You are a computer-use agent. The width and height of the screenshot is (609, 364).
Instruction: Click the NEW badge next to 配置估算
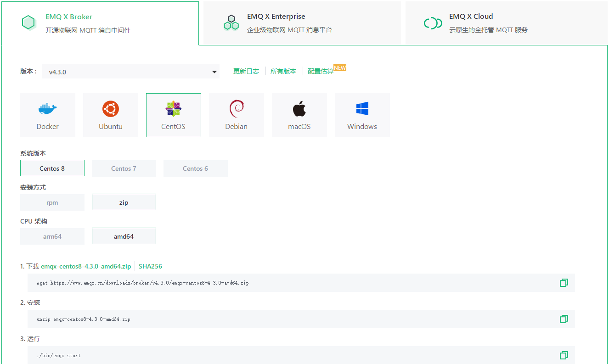[340, 67]
